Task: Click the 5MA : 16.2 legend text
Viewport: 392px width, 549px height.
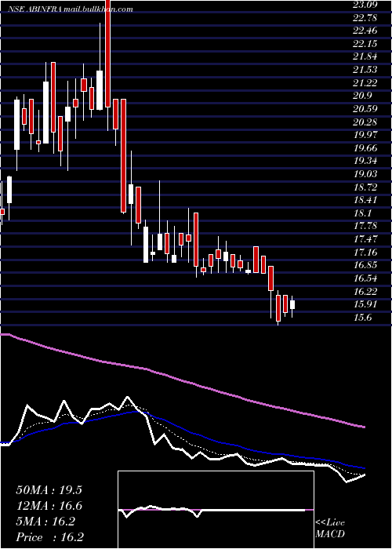Action: [45, 522]
